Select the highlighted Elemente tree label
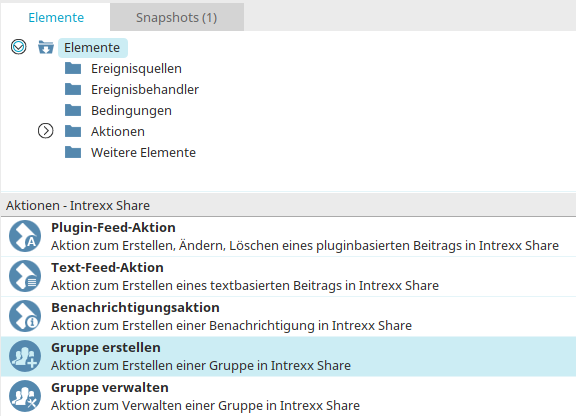 tap(92, 48)
